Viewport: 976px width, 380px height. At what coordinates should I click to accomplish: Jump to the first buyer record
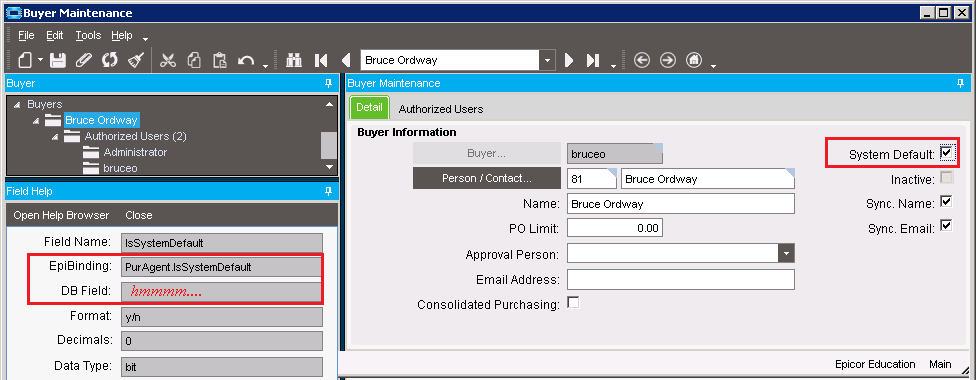(321, 60)
